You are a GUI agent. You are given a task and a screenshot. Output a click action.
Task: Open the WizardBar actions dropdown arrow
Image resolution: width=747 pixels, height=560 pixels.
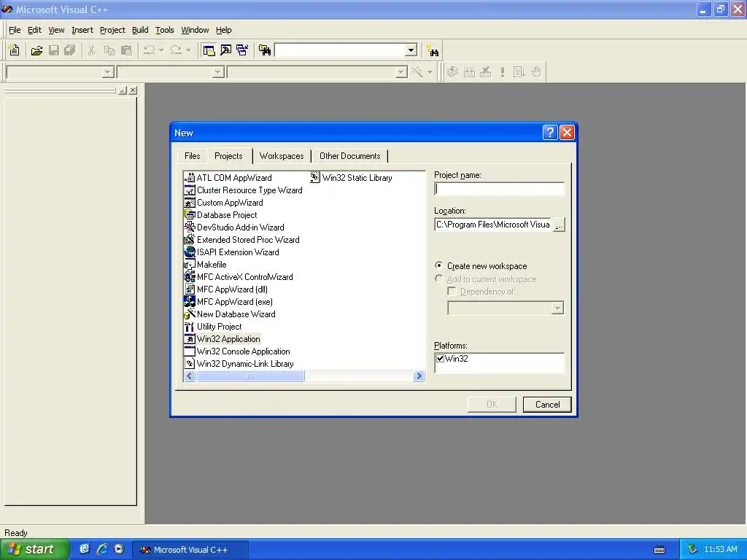(430, 72)
